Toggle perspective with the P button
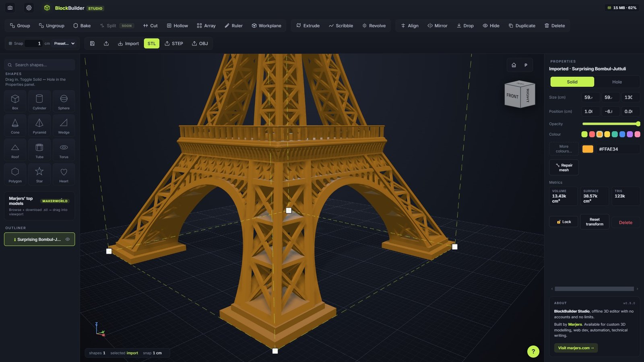 [x=526, y=65]
